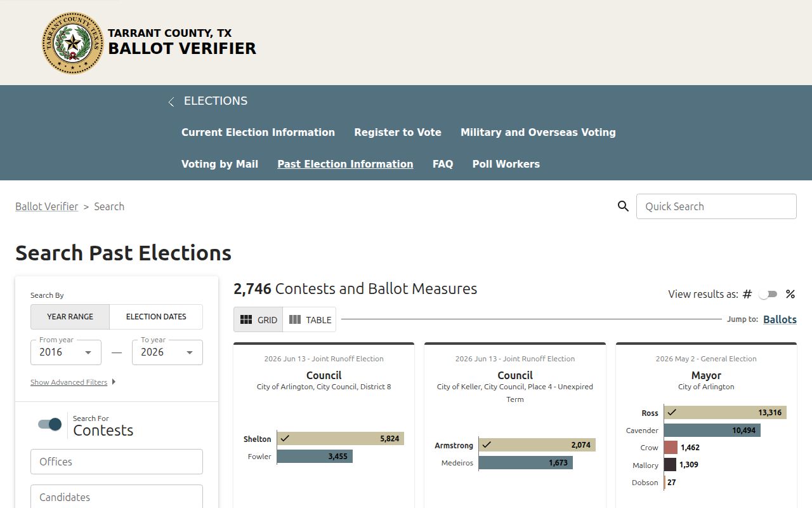Click Crow's 1,462 vote bar
This screenshot has height=508, width=812.
tap(671, 448)
